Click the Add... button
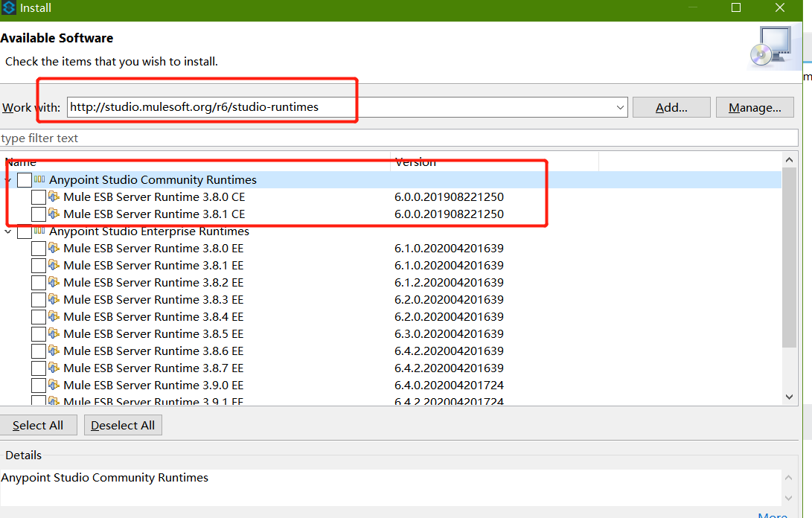Screen dimensions: 812x518 click(671, 107)
